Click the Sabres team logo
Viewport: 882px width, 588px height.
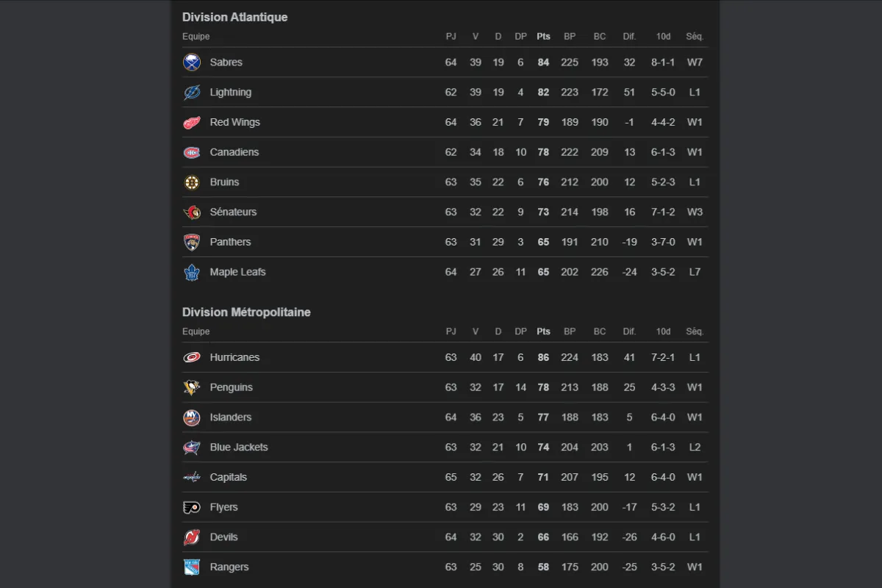192,62
